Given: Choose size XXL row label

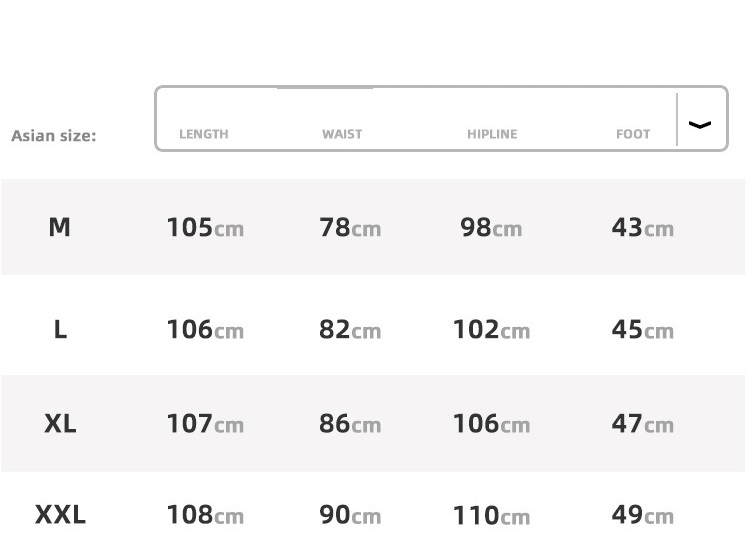Looking at the screenshot, I should 60,515.
